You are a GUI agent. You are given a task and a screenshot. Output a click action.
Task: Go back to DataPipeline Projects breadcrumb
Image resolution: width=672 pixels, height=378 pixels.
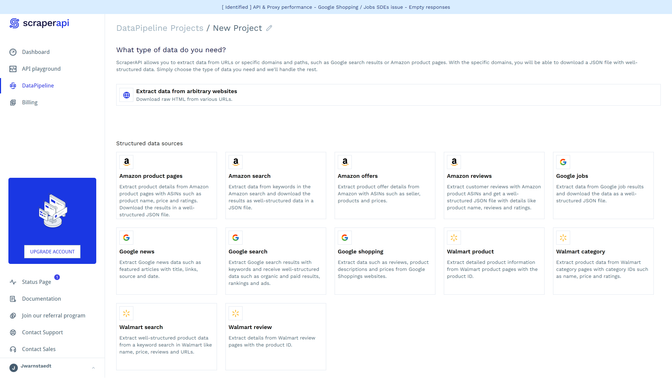pos(159,28)
